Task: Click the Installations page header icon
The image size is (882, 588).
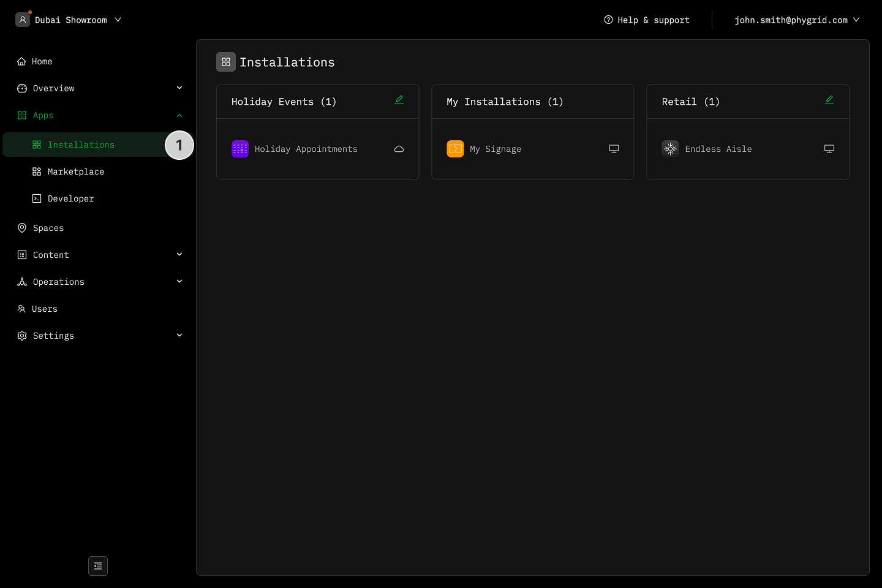Action: pyautogui.click(x=226, y=62)
